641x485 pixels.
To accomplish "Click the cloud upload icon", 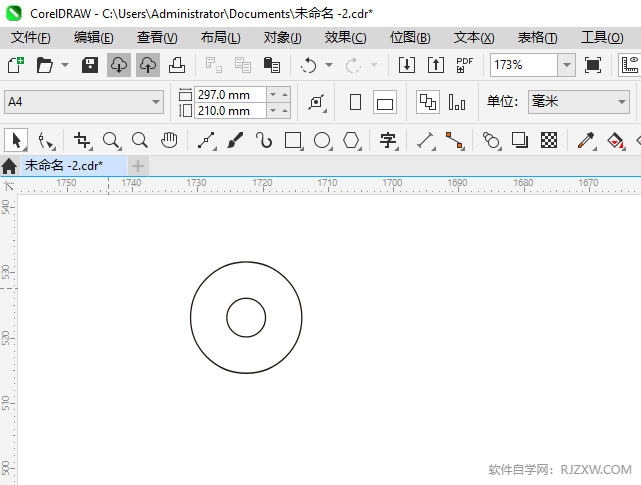I will (148, 65).
